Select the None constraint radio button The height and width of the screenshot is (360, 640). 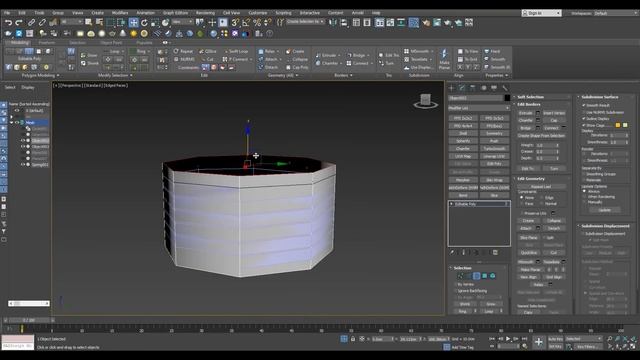(x=522, y=198)
